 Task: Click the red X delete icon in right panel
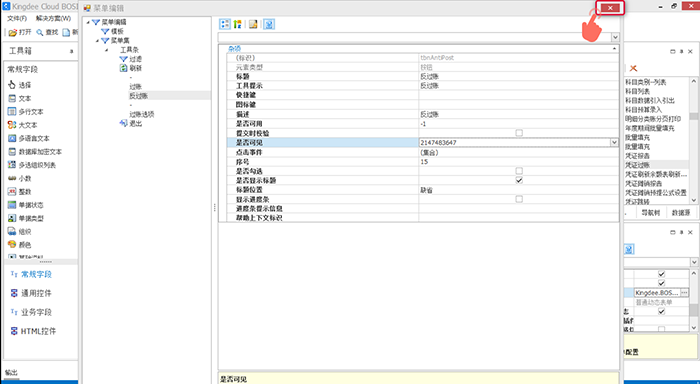[633, 68]
